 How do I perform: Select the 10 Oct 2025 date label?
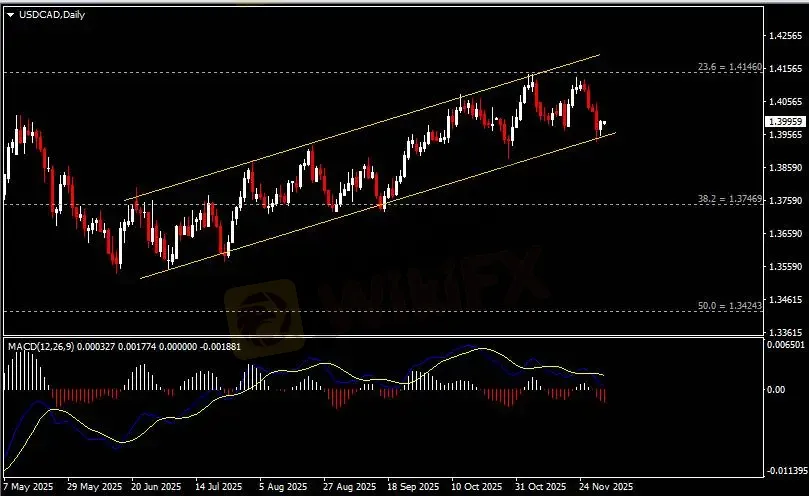coord(476,487)
